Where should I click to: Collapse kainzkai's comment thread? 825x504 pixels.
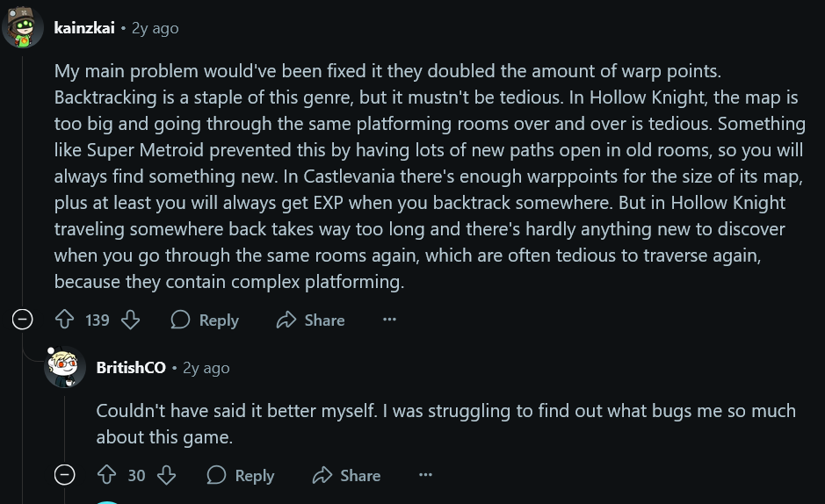point(23,320)
